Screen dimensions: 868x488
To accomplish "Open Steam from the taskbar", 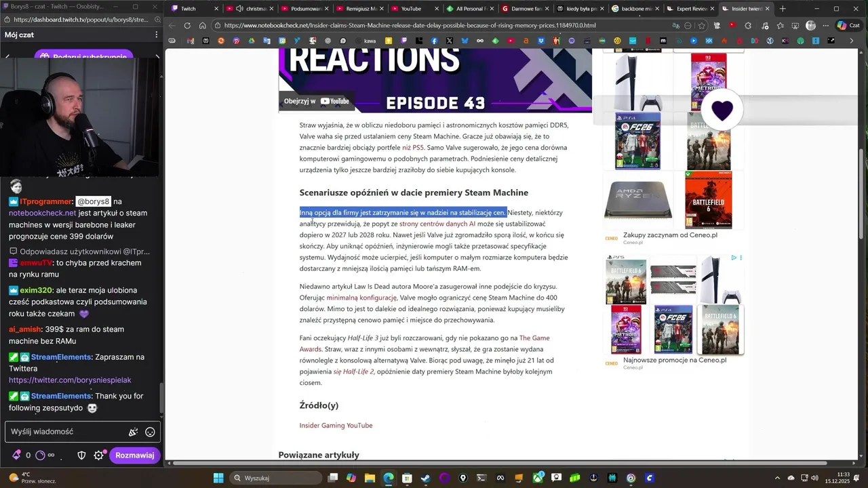I will pos(425,478).
